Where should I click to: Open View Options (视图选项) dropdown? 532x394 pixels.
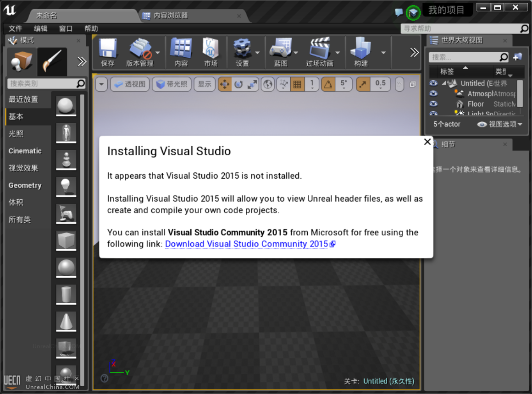500,125
